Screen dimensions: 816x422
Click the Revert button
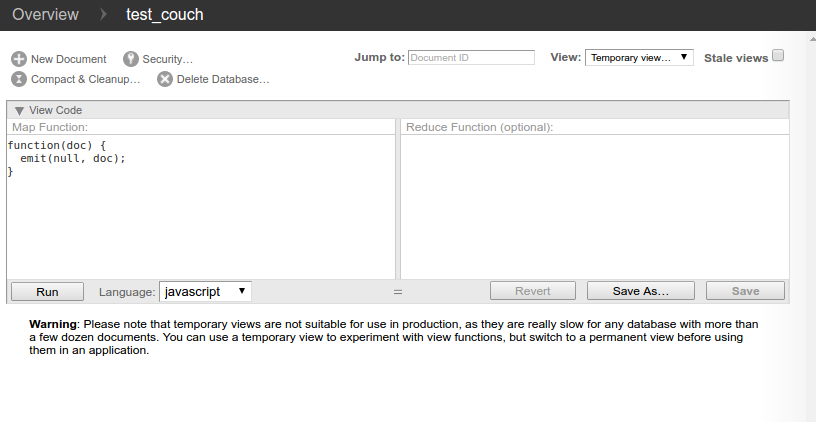pos(533,291)
